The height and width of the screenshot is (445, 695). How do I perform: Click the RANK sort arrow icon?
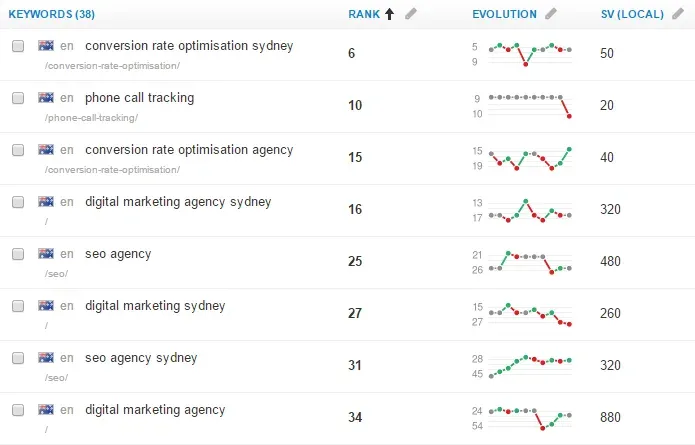click(389, 14)
